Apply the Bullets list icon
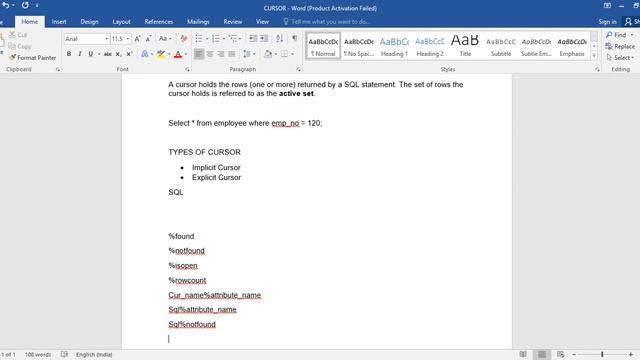 point(198,38)
